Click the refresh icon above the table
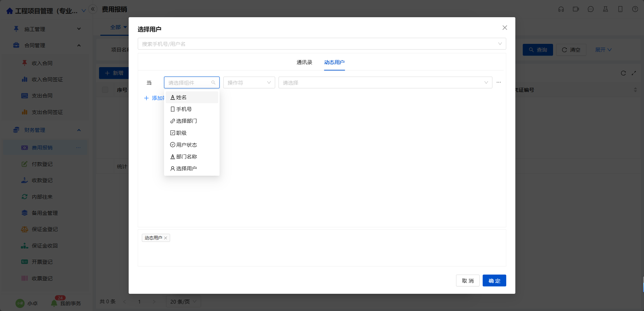The image size is (644, 311). (623, 73)
